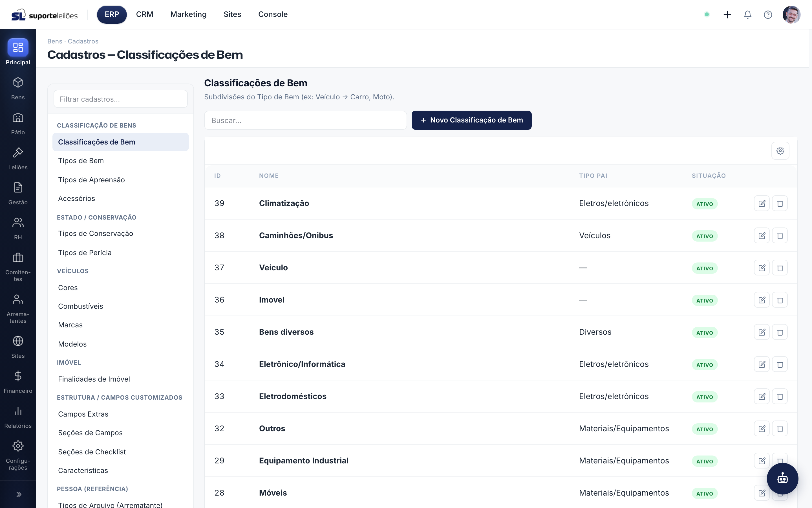Open Arrematantes in the sidebar
This screenshot has height=508, width=812.
(18, 309)
